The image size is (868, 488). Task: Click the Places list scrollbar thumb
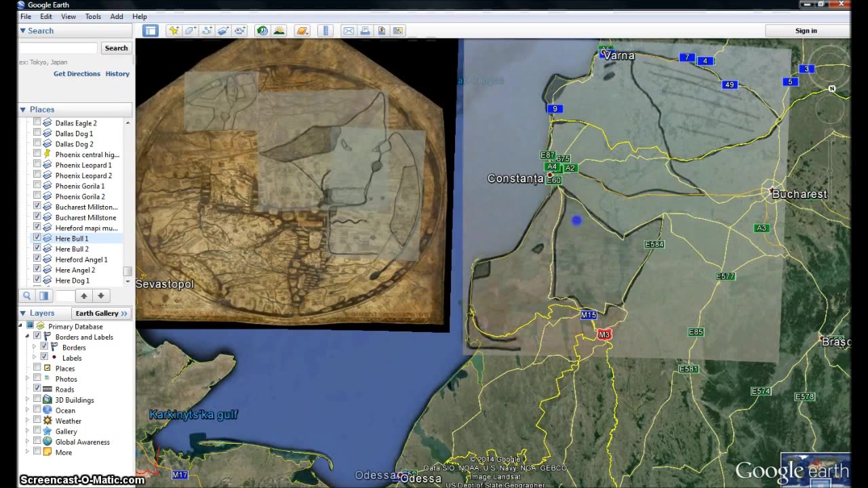[127, 271]
